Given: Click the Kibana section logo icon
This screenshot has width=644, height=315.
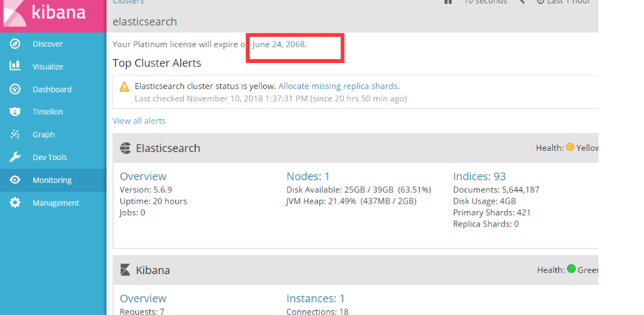Looking at the screenshot, I should [125, 270].
